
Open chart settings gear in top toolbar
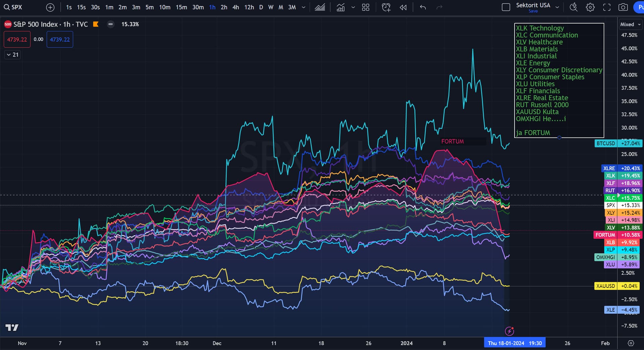pyautogui.click(x=590, y=7)
